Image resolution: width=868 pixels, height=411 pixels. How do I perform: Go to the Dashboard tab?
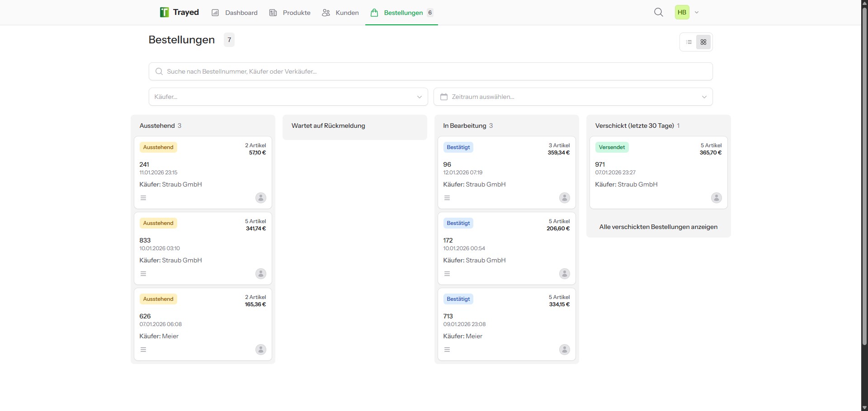tap(235, 13)
